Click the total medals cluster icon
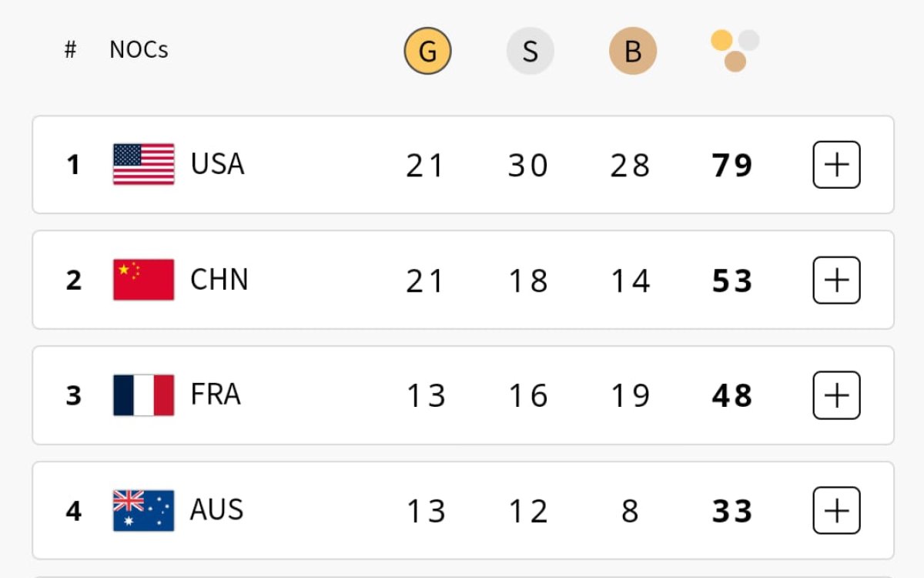Image resolution: width=924 pixels, height=578 pixels. click(x=735, y=50)
